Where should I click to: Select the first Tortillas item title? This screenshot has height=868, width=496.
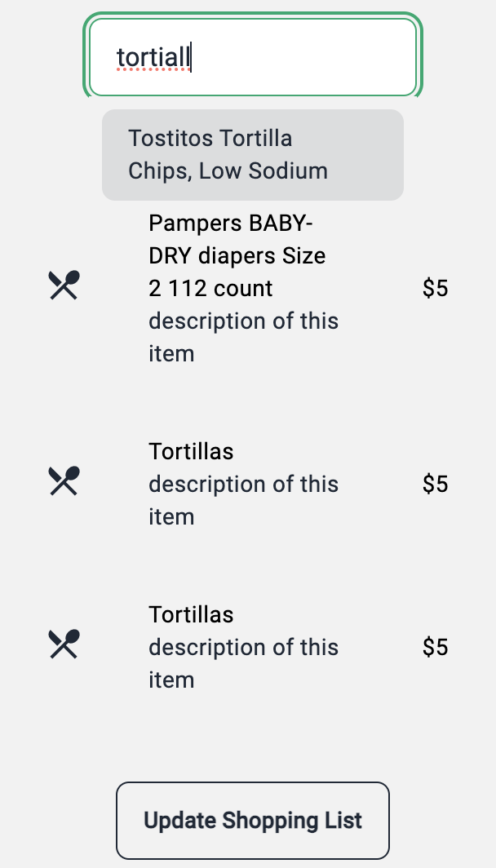tap(191, 452)
